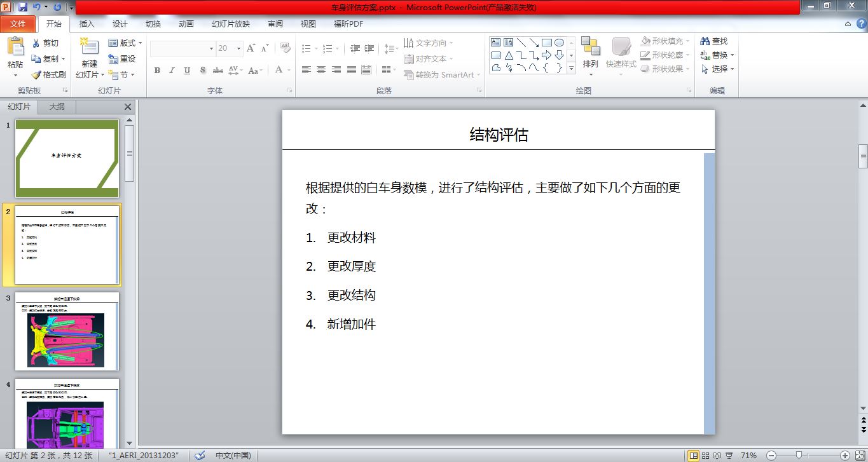Click the Find (查找) binoculars icon
Screen dimensions: 868x462
pyautogui.click(x=705, y=41)
